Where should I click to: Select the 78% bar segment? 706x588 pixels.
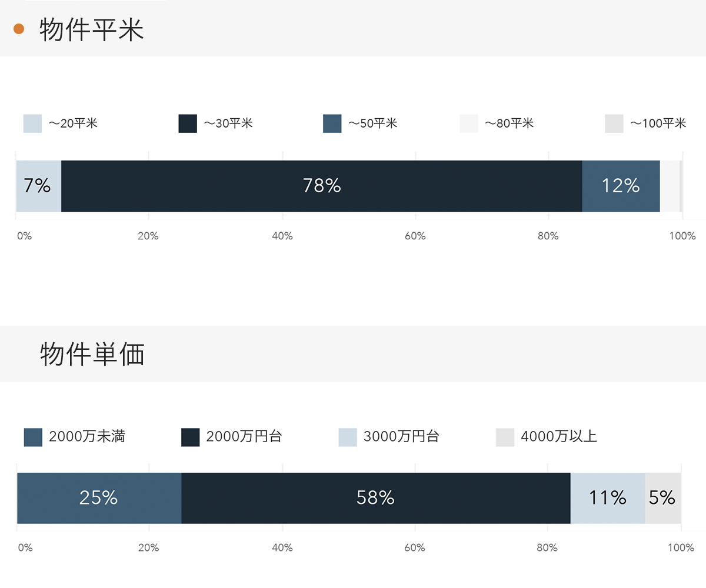321,186
